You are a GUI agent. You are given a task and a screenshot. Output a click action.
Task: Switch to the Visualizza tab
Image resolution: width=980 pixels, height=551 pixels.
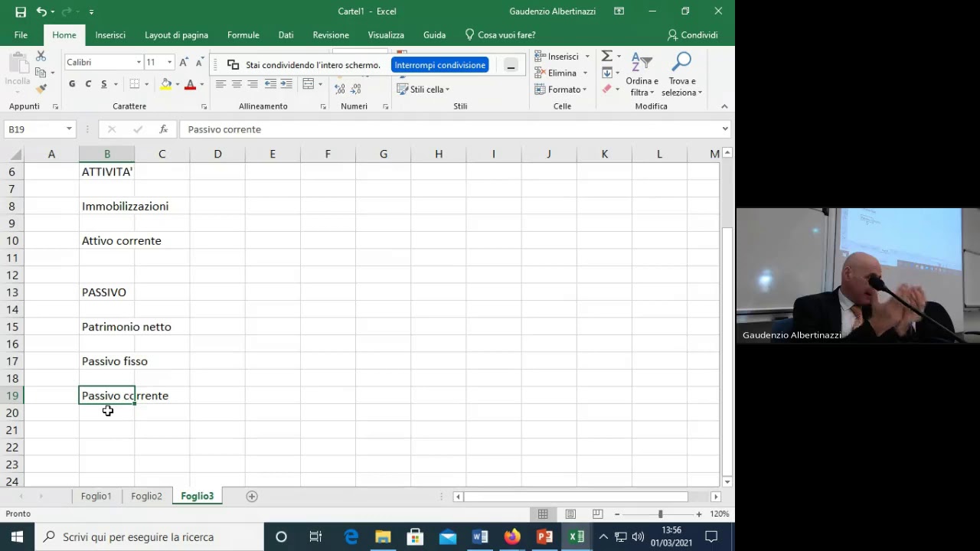[x=386, y=35]
